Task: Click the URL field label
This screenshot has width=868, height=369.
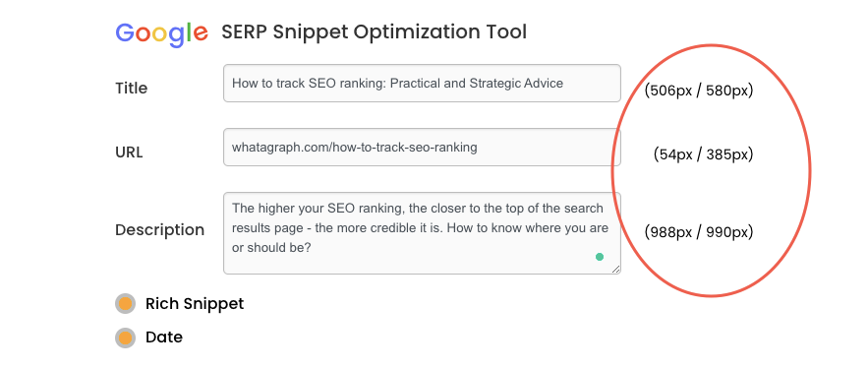Action: point(129,153)
